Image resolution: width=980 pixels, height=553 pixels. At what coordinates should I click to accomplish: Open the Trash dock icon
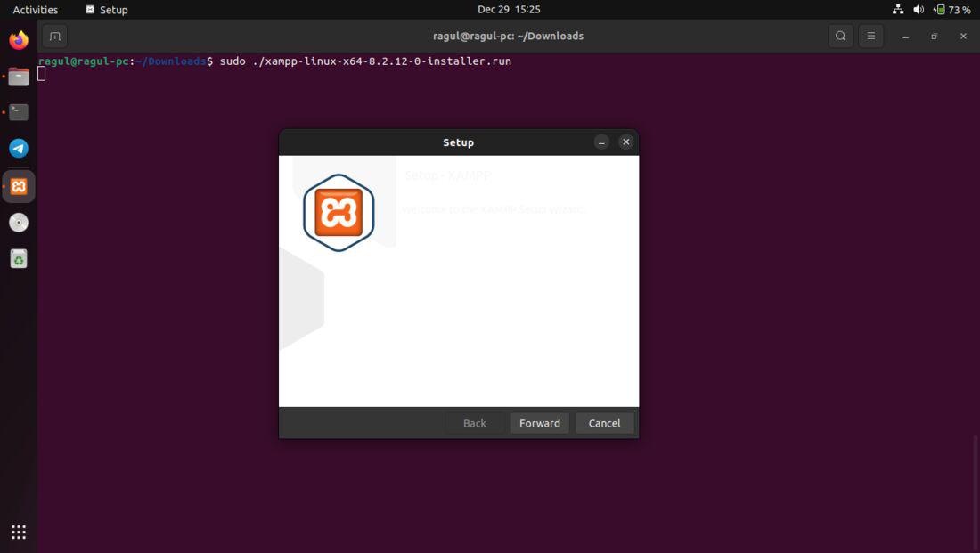coord(19,259)
